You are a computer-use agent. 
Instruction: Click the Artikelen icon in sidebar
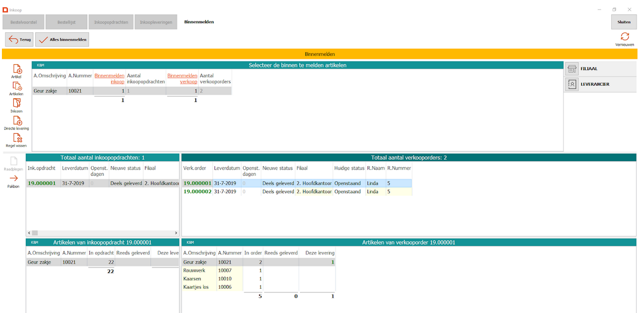[x=17, y=87]
